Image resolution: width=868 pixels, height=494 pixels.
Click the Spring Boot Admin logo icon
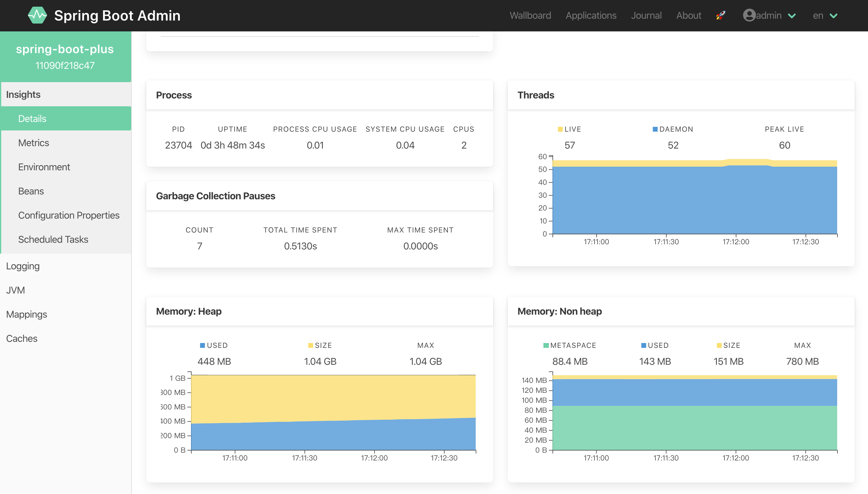pyautogui.click(x=38, y=15)
